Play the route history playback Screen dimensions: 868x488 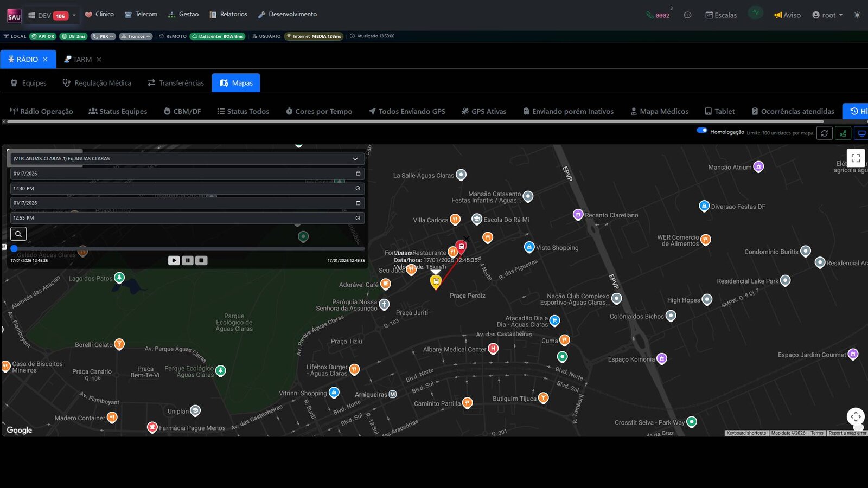pos(174,260)
